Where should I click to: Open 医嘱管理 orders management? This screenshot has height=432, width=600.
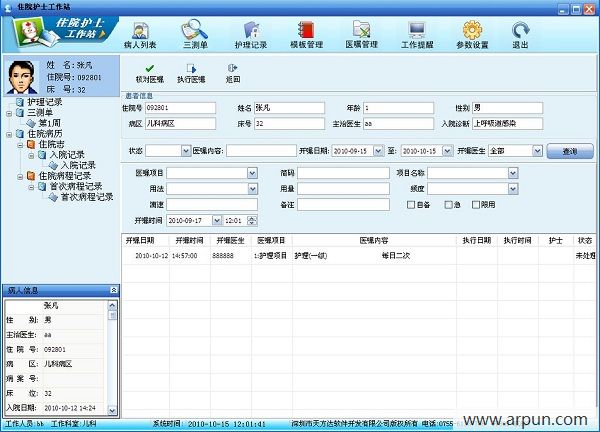(362, 35)
